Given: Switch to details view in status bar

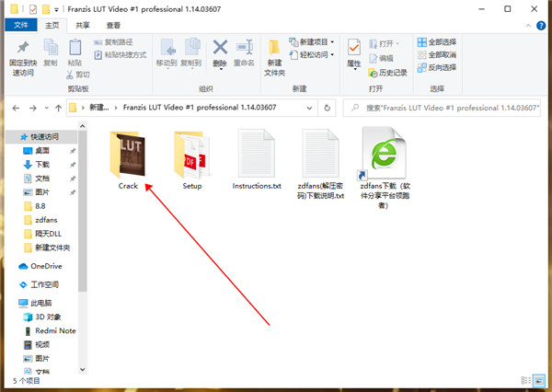Looking at the screenshot, I should click(526, 380).
